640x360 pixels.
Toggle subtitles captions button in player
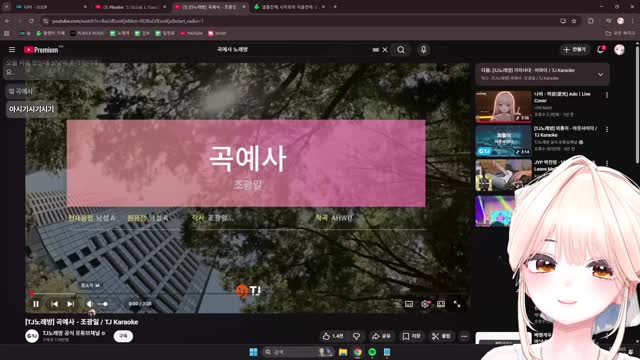[x=409, y=304]
